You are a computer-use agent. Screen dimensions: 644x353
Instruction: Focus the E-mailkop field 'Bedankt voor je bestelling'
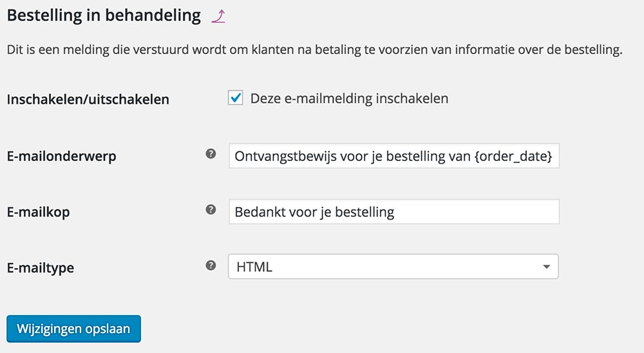pos(393,211)
